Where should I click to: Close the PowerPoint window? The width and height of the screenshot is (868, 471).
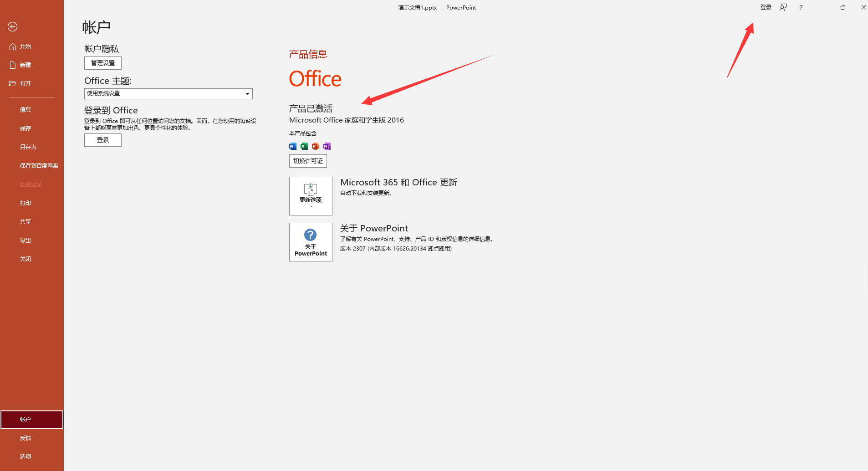[x=863, y=7]
